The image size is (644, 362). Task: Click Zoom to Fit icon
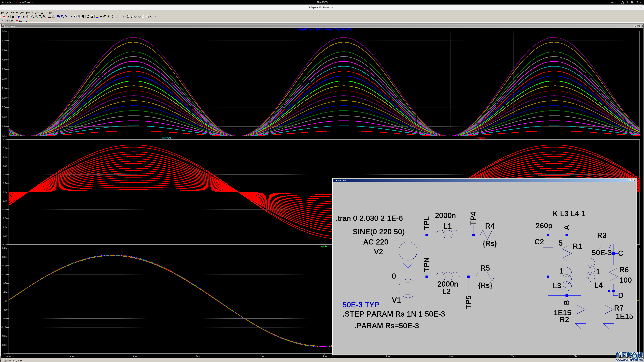tap(44, 16)
